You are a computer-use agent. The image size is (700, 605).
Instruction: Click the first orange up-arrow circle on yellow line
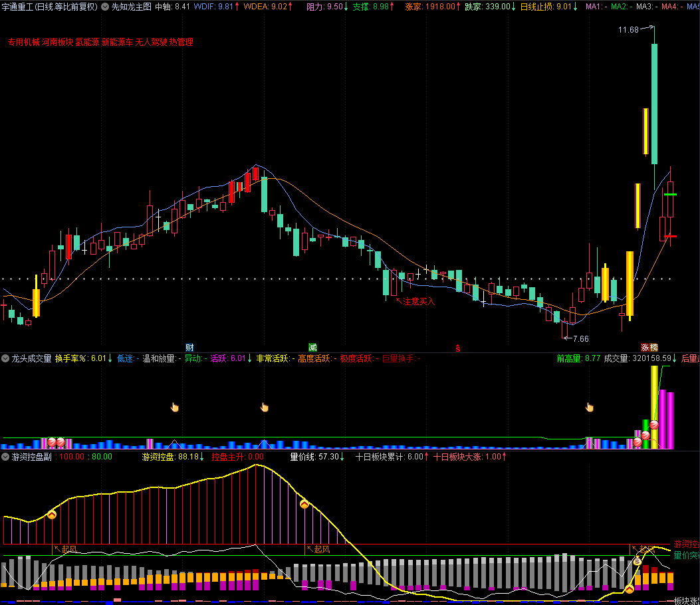52,514
